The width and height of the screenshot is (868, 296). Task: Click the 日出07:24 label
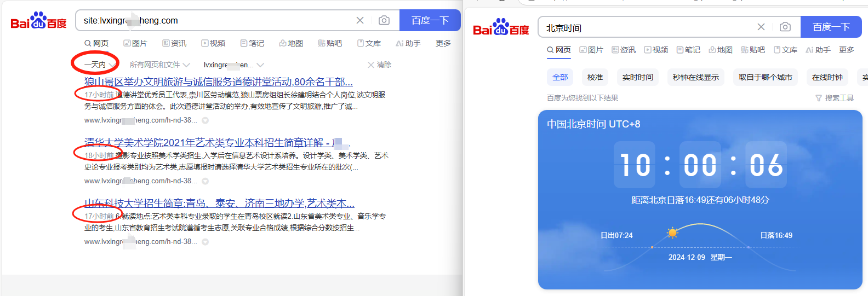coord(616,235)
